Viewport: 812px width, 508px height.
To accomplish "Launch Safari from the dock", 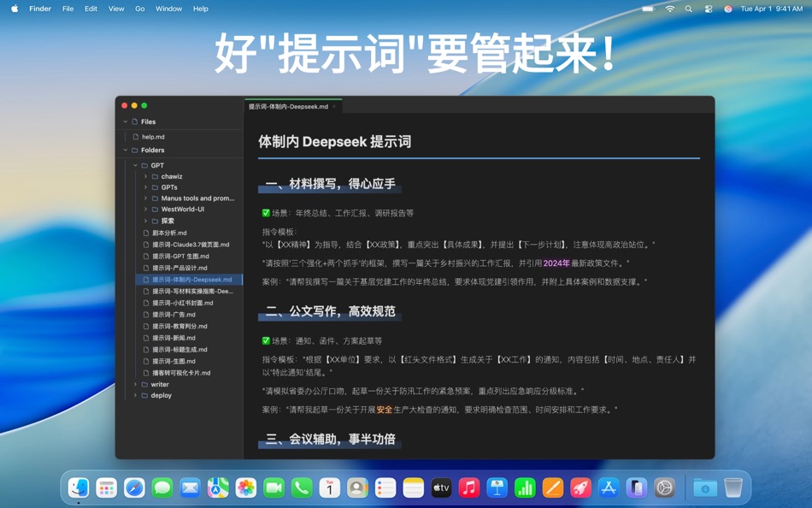I will (135, 487).
